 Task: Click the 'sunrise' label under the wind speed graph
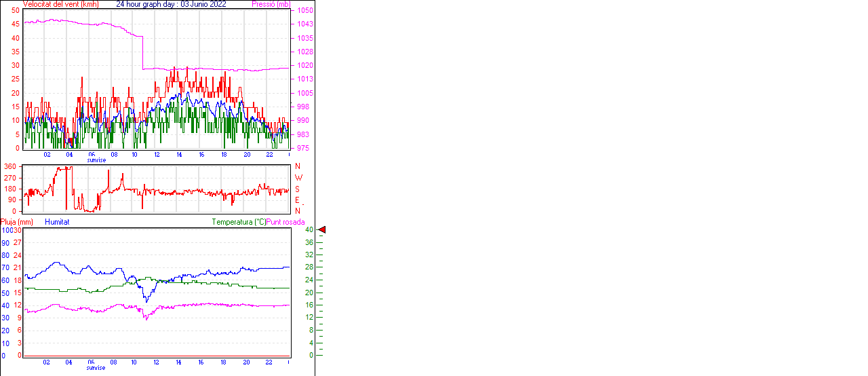(x=96, y=160)
